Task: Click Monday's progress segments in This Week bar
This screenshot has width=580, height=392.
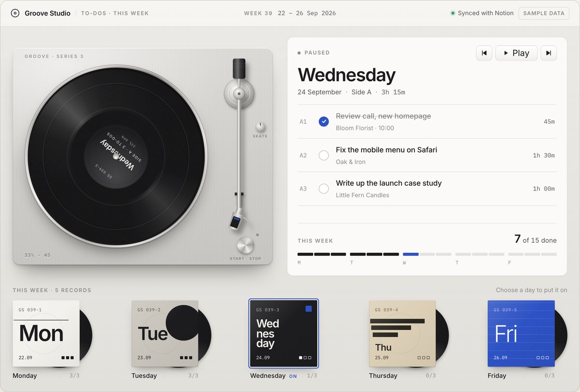Action: 322,254
